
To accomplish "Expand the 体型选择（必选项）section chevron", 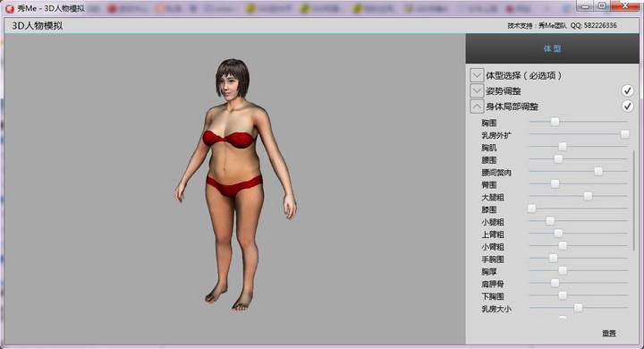I will point(477,75).
